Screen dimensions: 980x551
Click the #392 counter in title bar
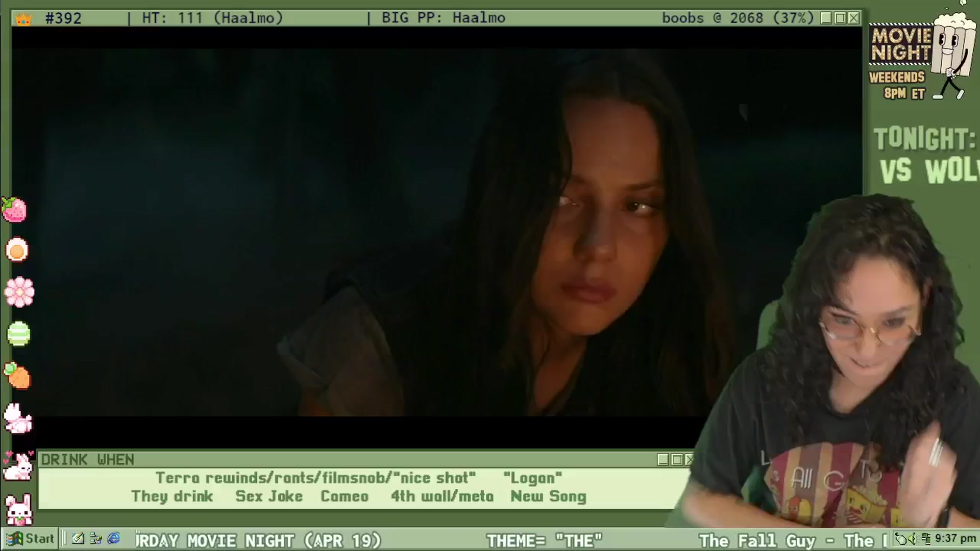(63, 18)
